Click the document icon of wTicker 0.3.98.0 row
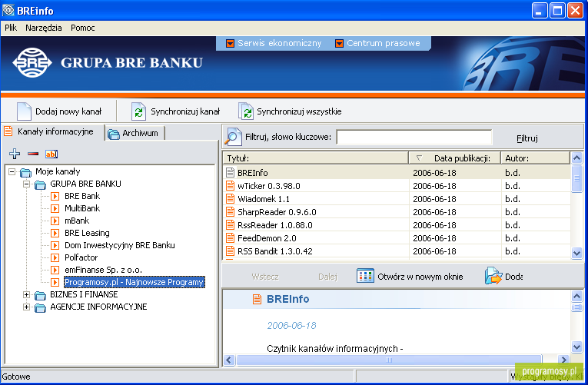 231,185
